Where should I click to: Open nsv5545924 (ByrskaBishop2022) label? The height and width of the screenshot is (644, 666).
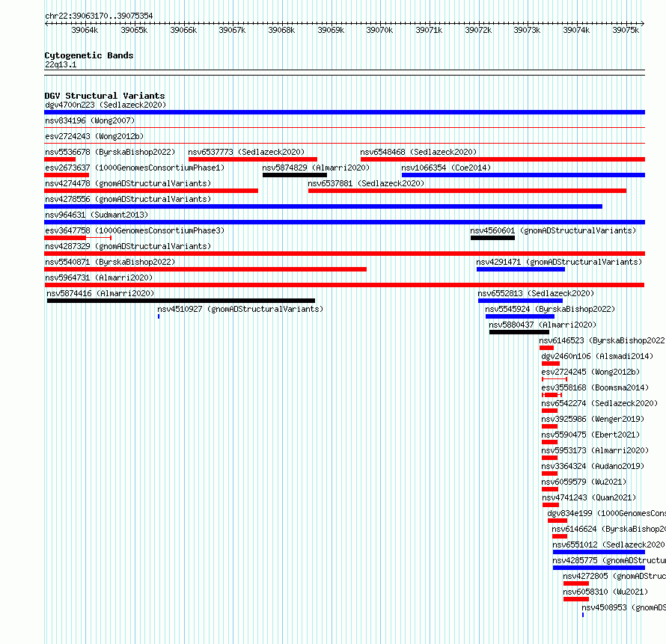click(x=550, y=309)
